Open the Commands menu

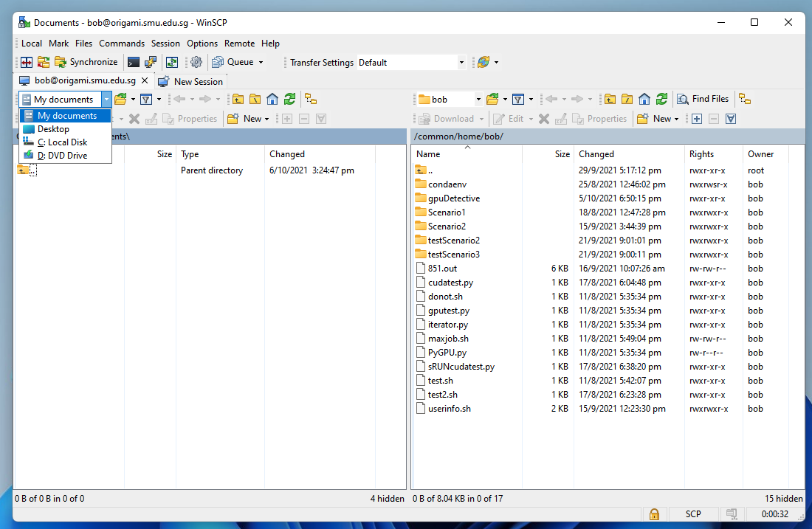[x=122, y=43]
